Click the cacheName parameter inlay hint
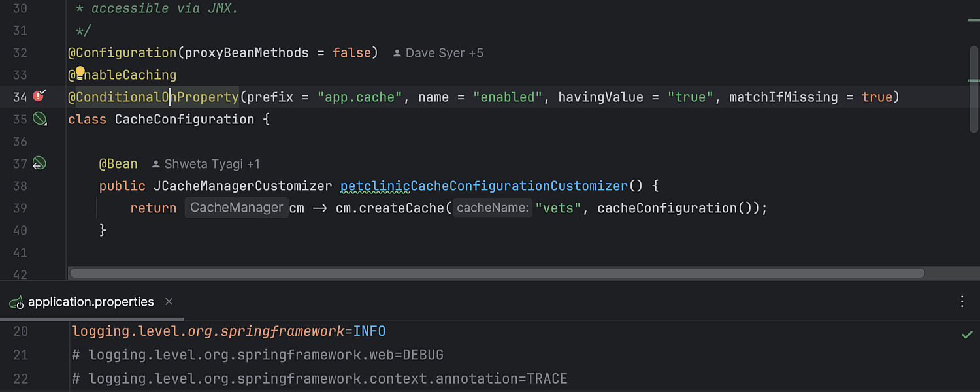This screenshot has height=392, width=980. point(493,208)
